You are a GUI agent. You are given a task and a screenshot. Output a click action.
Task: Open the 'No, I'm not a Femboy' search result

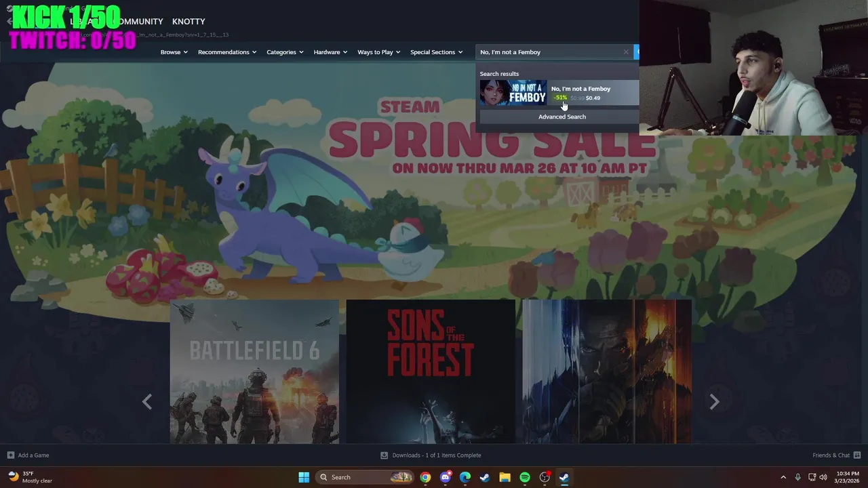pyautogui.click(x=559, y=93)
